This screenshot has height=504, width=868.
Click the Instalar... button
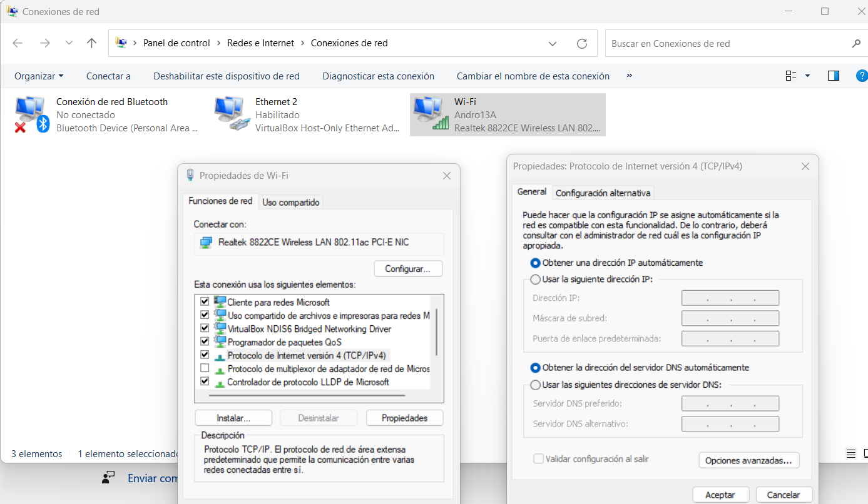233,418
